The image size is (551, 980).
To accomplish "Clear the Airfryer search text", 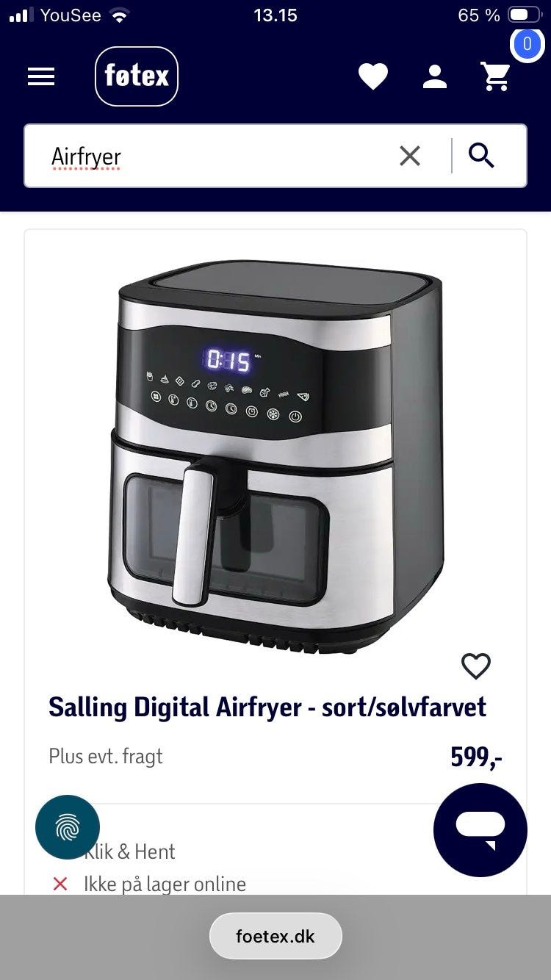I will (410, 156).
